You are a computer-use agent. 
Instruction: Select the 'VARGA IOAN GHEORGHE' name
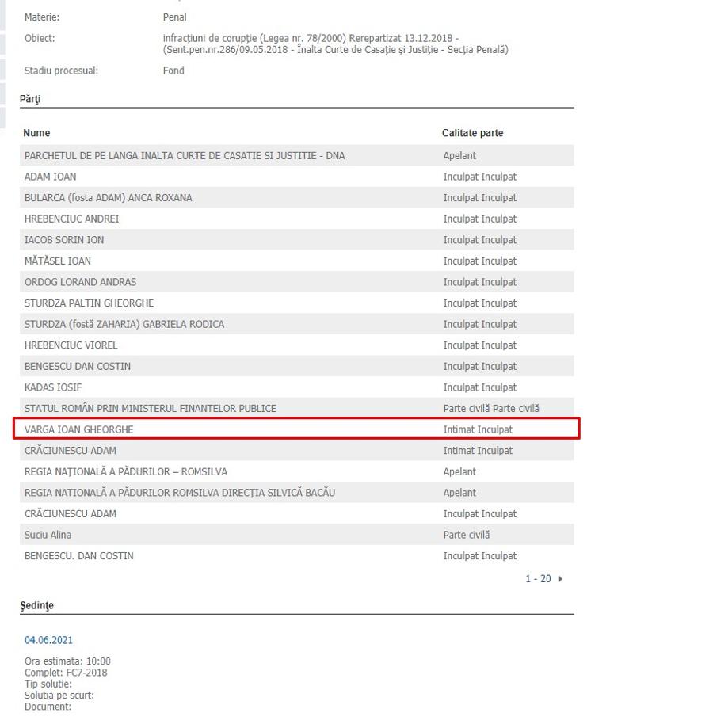(x=79, y=429)
